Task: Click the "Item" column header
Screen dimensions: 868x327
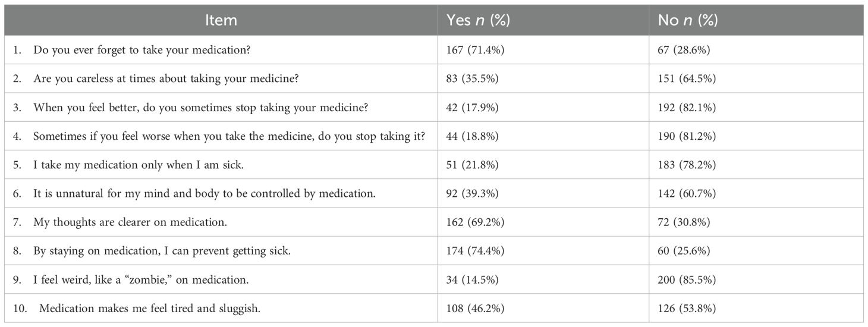Action: click(x=221, y=20)
